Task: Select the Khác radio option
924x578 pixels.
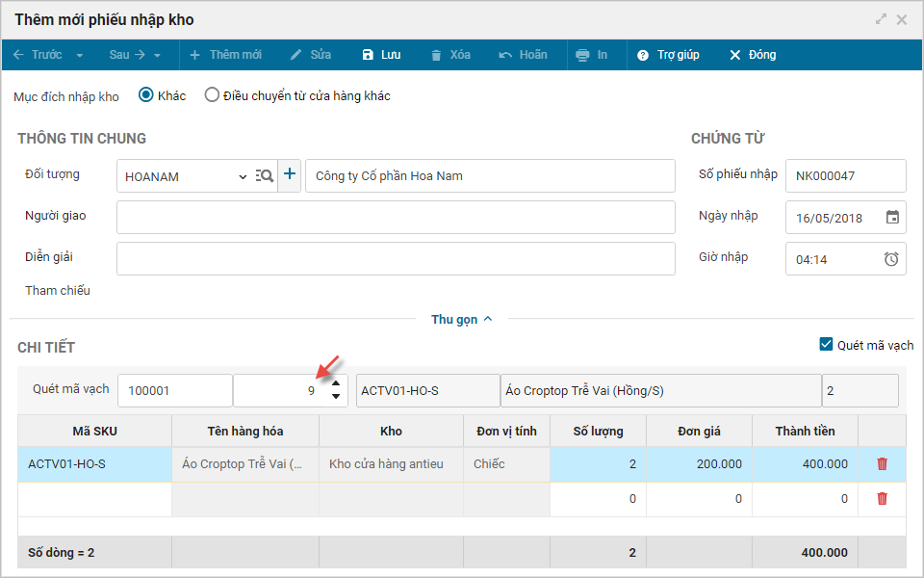Action: (146, 95)
